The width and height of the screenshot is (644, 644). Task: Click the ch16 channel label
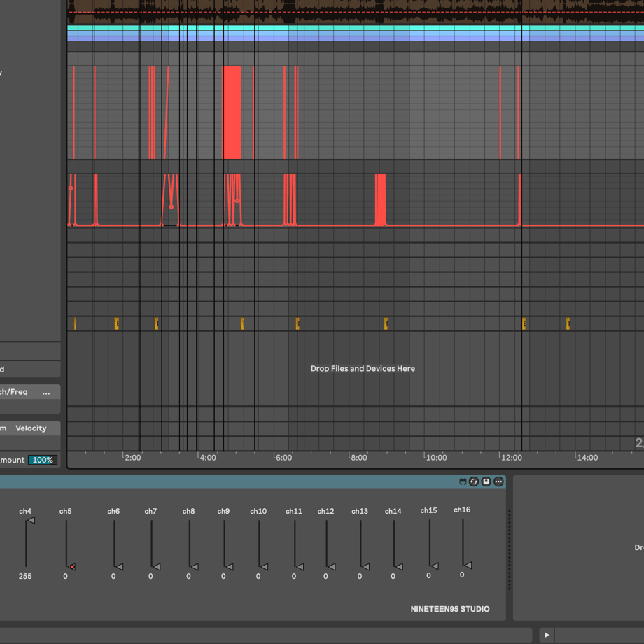tap(462, 510)
